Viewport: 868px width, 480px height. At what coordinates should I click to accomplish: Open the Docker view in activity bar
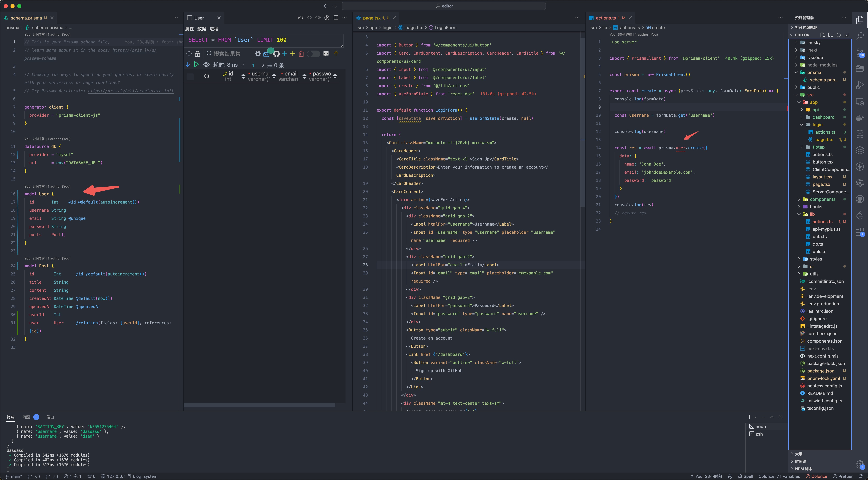click(860, 118)
